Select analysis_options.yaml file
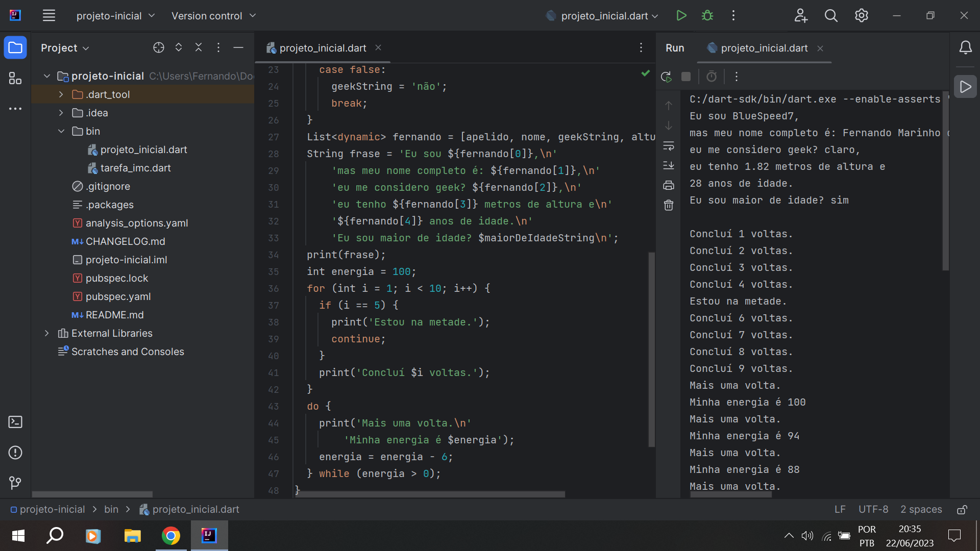The width and height of the screenshot is (980, 551). [137, 223]
